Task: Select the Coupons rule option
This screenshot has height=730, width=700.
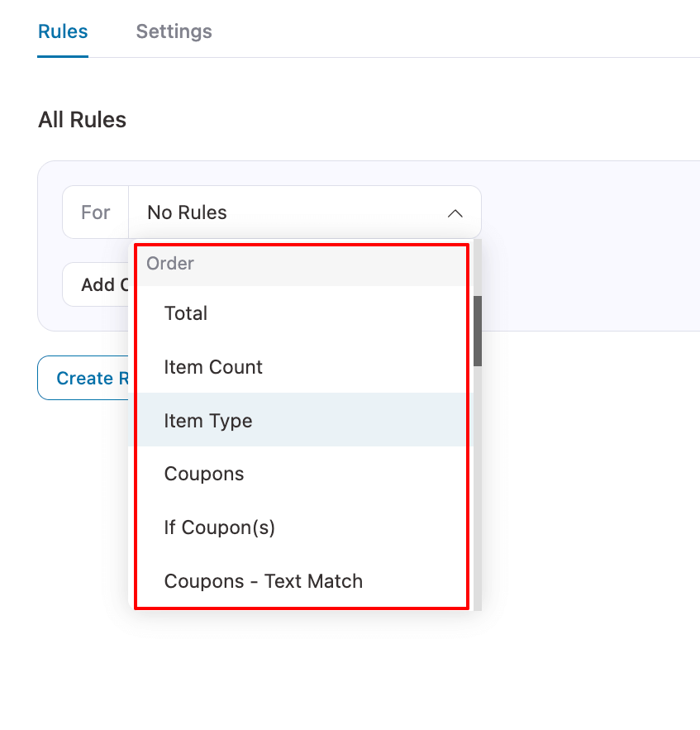Action: 204,474
